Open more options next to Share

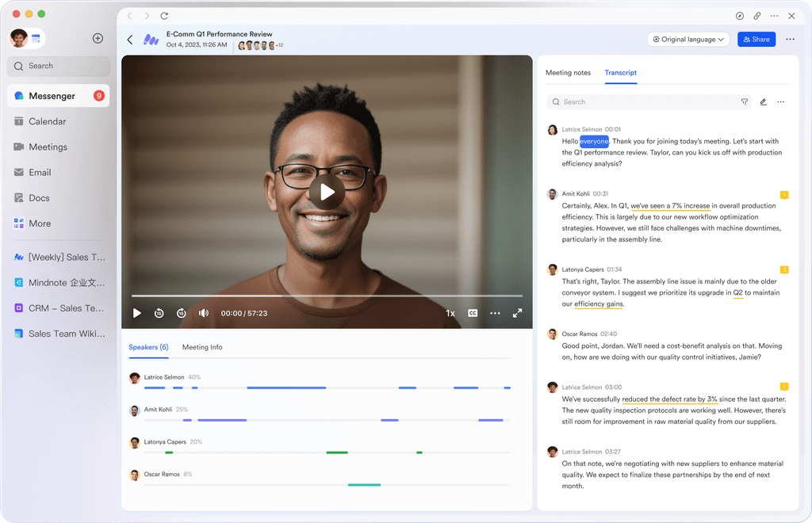point(790,40)
